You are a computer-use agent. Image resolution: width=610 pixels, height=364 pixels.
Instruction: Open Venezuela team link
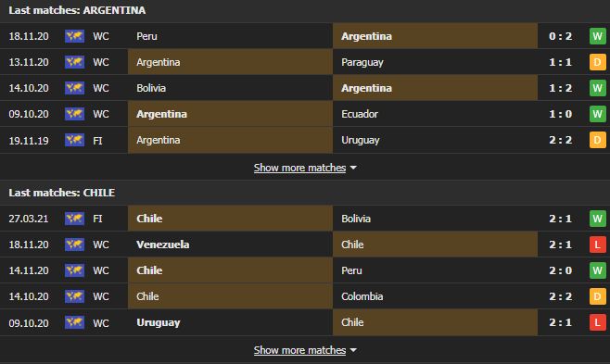(163, 245)
